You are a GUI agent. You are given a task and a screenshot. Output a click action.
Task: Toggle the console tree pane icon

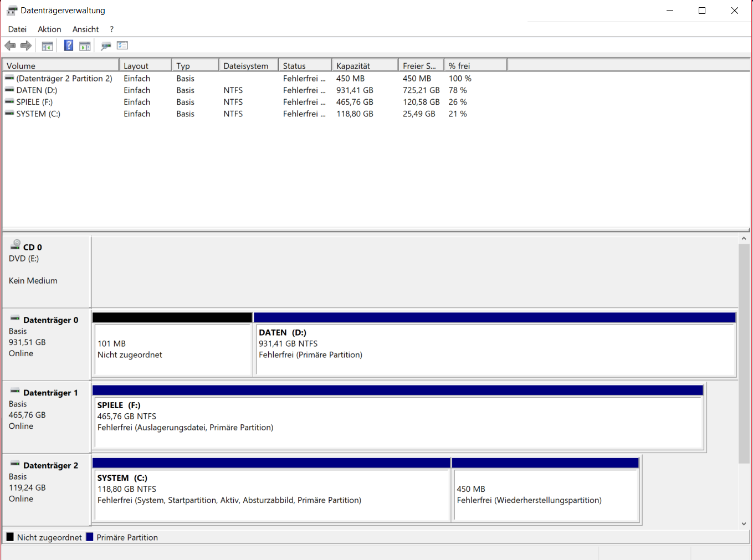pos(48,46)
